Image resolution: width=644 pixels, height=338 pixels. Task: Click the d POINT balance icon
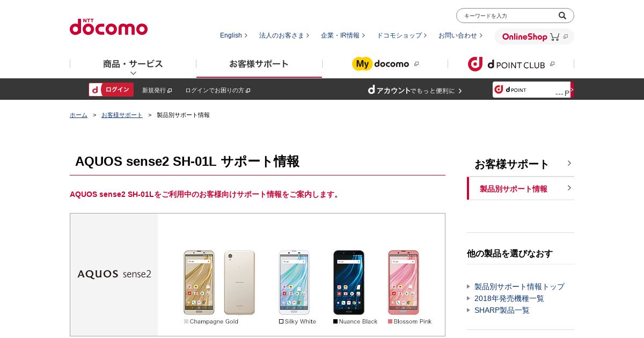(499, 89)
